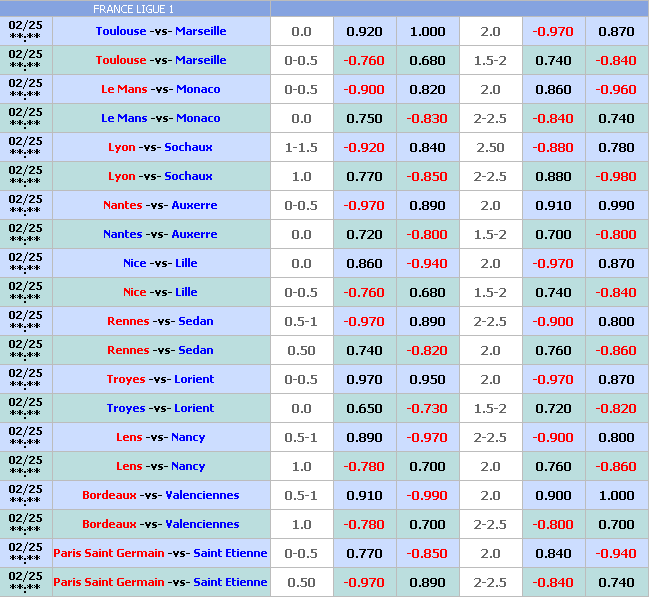Click -0.940 odds for Nice -vs- Lille

click(x=427, y=263)
